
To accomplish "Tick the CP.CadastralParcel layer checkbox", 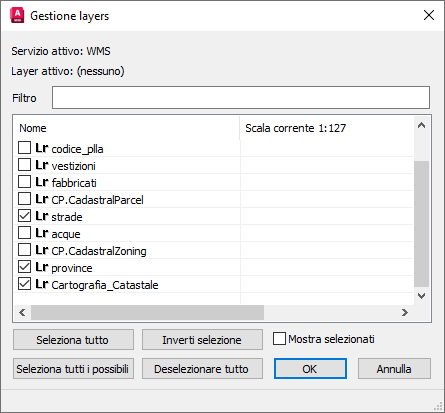I will tap(24, 198).
